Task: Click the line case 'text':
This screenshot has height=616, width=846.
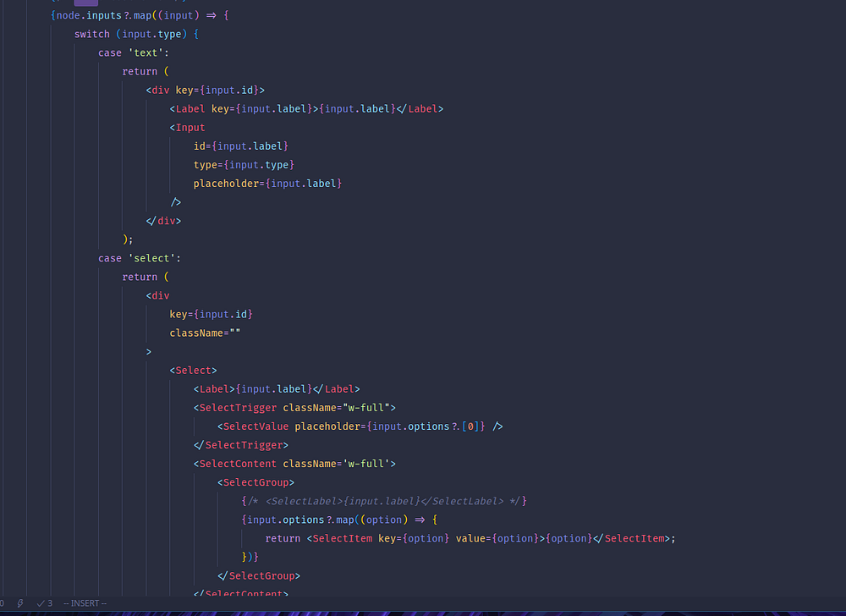Action: pyautogui.click(x=134, y=52)
